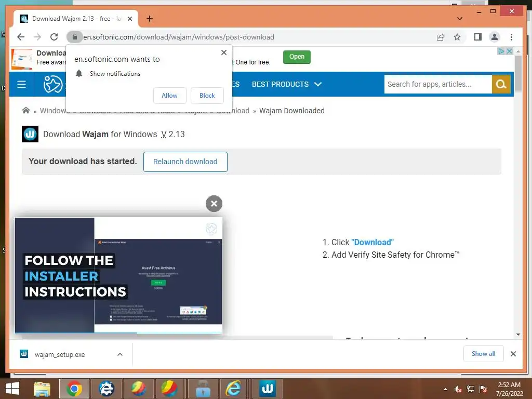This screenshot has height=399, width=532.
Task: Close the downloads bar
Action: [513, 354]
